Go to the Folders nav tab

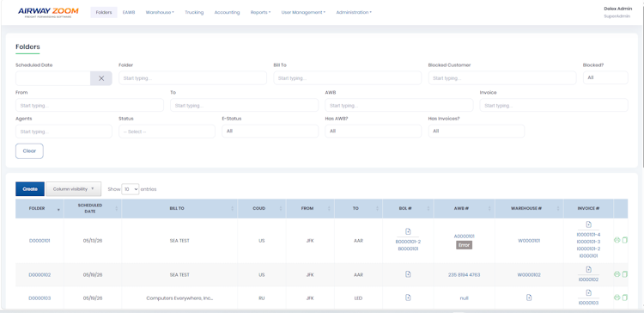click(104, 12)
